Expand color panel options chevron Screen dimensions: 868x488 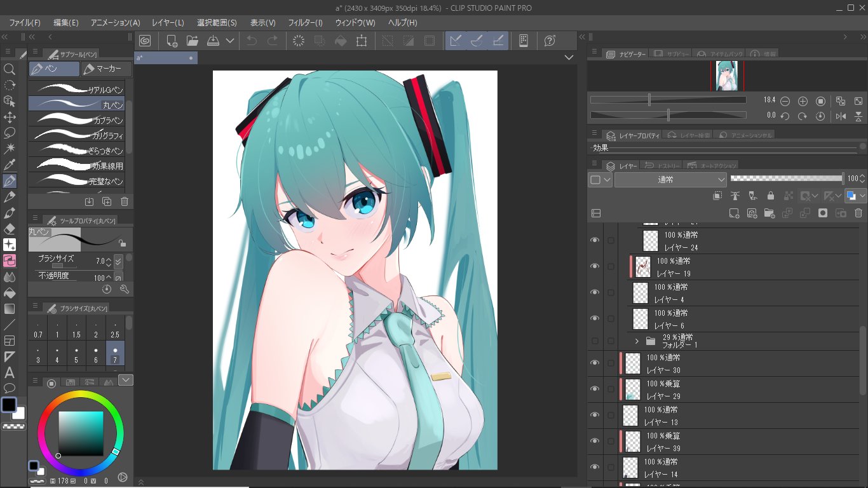(x=126, y=380)
